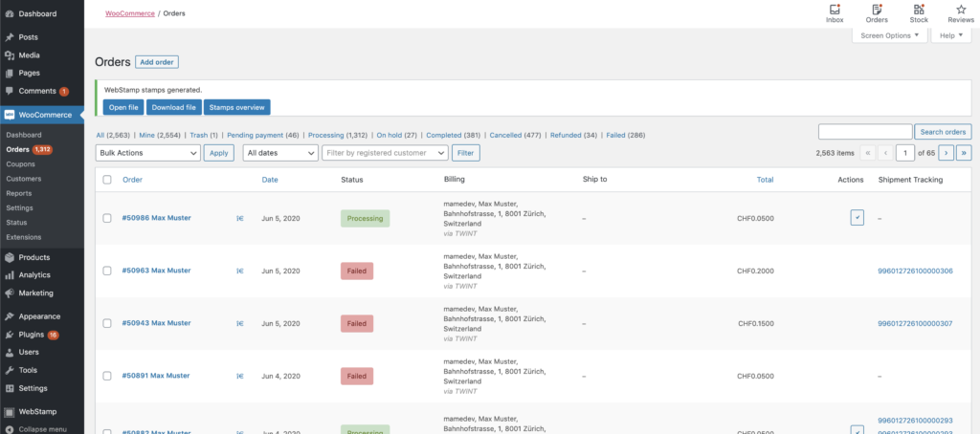The height and width of the screenshot is (434, 980).
Task: Click the Stamps overview button
Action: tap(237, 107)
